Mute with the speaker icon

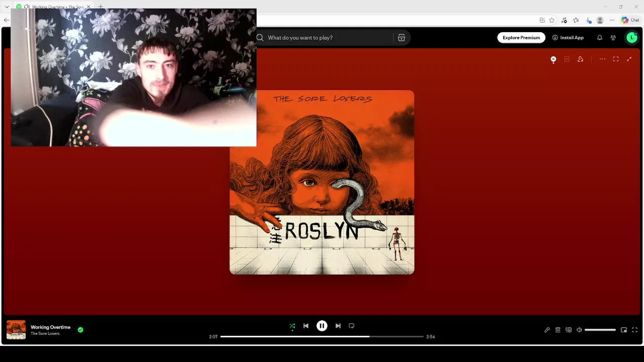[x=579, y=330]
